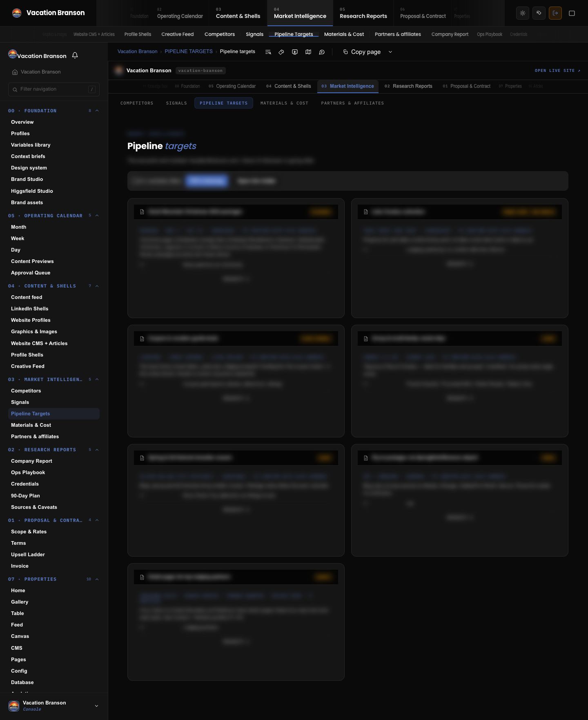Image resolution: width=588 pixels, height=720 pixels.
Task: Click the Vacation Branson logo in top-left header
Action: 17,13
